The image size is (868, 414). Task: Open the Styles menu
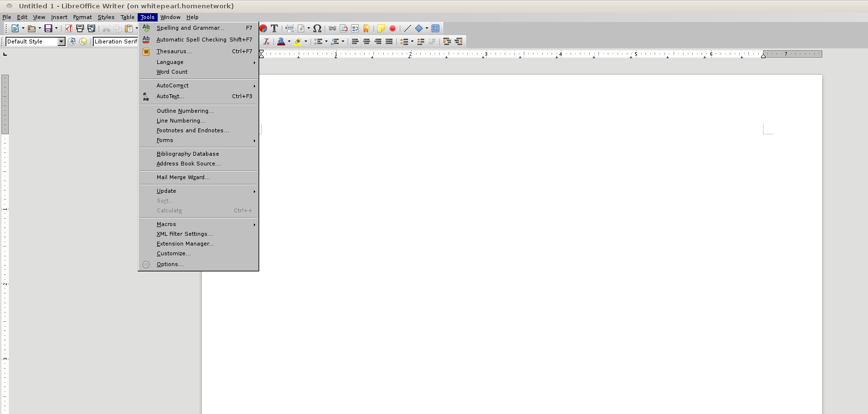tap(106, 17)
